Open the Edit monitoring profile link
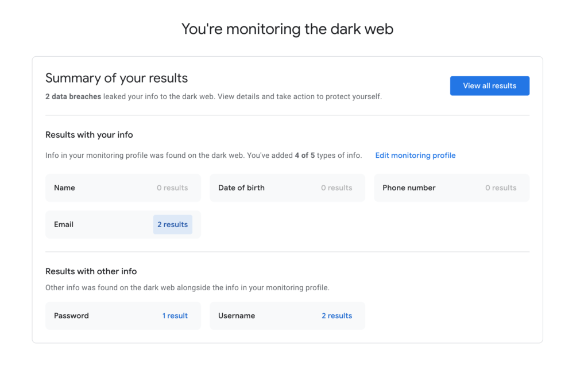Image resolution: width=588 pixels, height=366 pixels. click(415, 155)
